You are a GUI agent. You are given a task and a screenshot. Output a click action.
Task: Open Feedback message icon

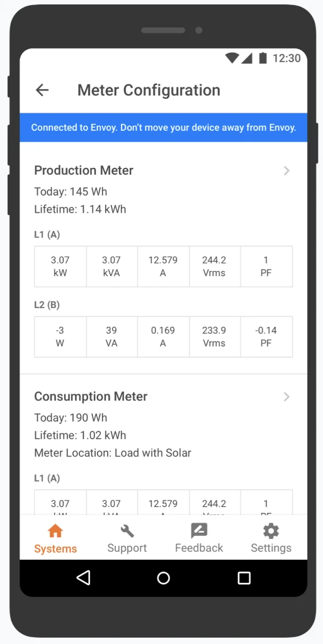(x=199, y=531)
